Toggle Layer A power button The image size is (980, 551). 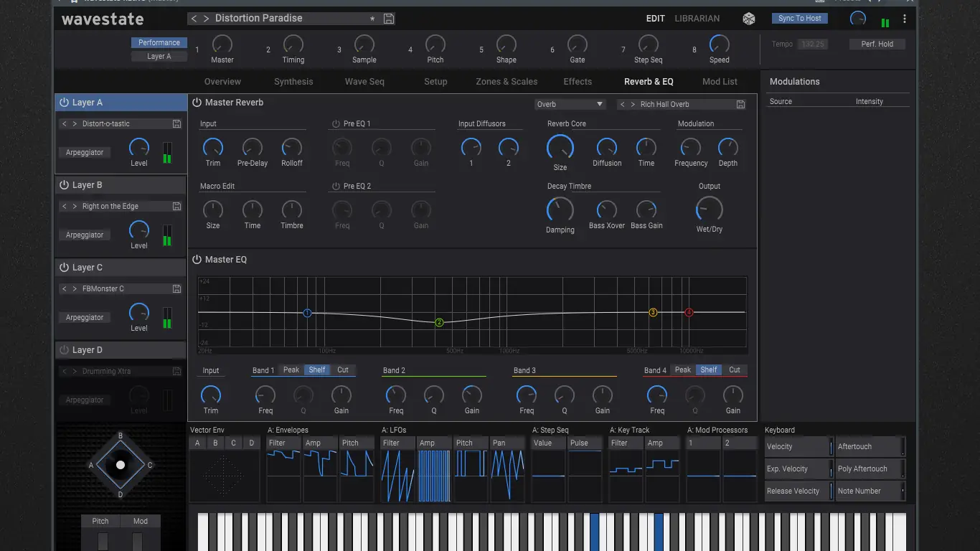[x=64, y=103]
